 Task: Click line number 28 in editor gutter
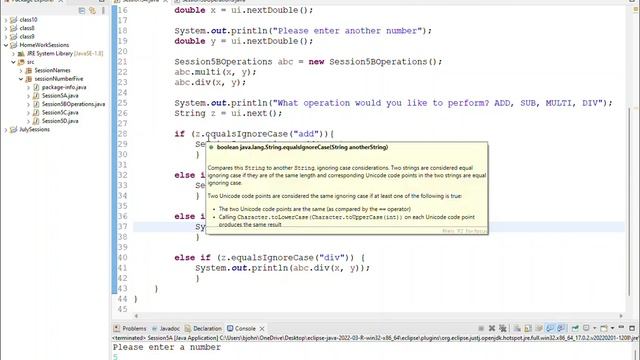(122, 134)
